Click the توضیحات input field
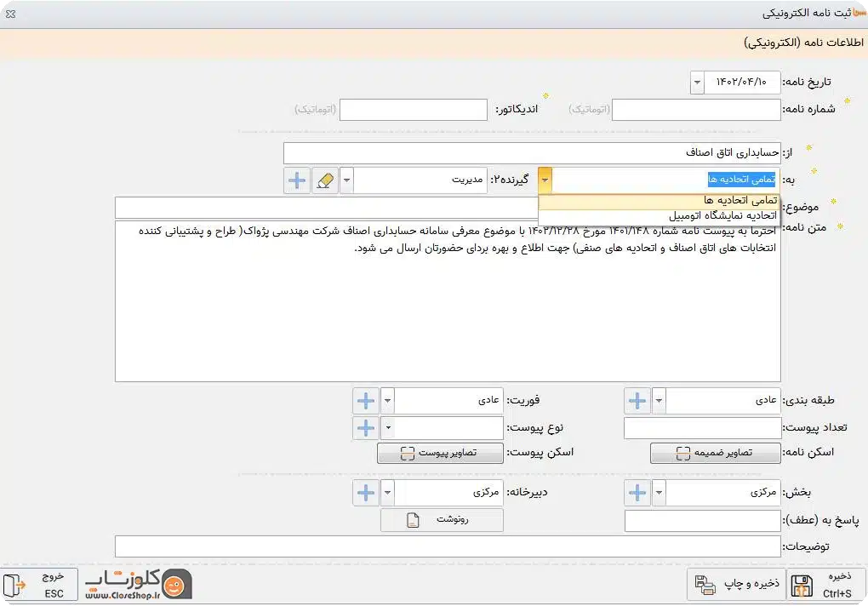868x606 pixels. pos(448,546)
